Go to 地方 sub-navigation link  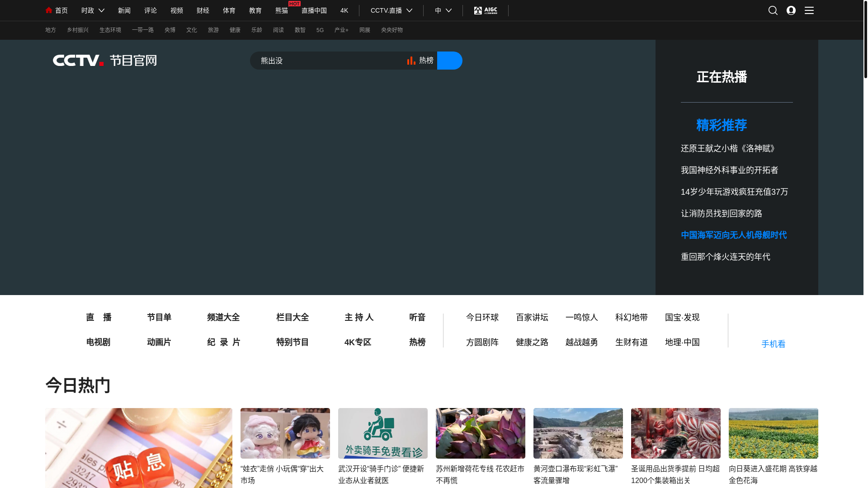(51, 30)
